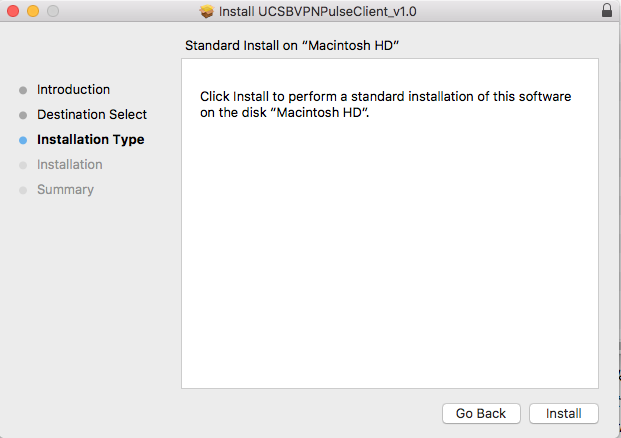The image size is (621, 438).
Task: Select the Introduction step
Action: (73, 90)
